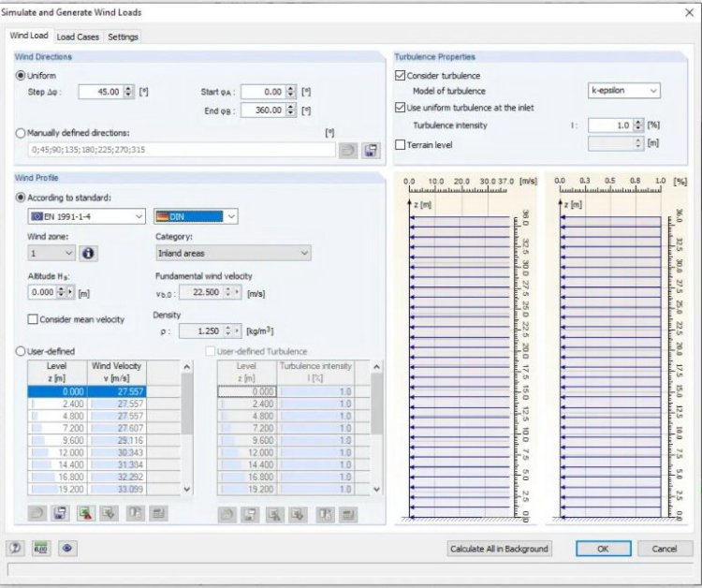
Task: Enable Consider mean velocity checkbox
Action: (x=33, y=319)
